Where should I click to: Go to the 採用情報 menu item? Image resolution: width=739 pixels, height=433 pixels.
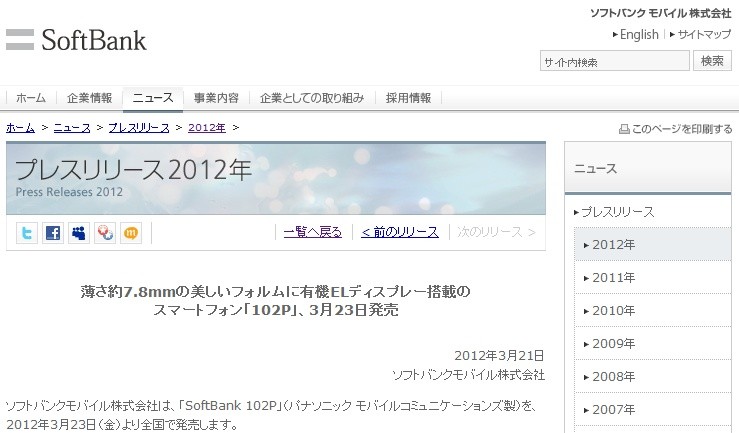point(408,98)
